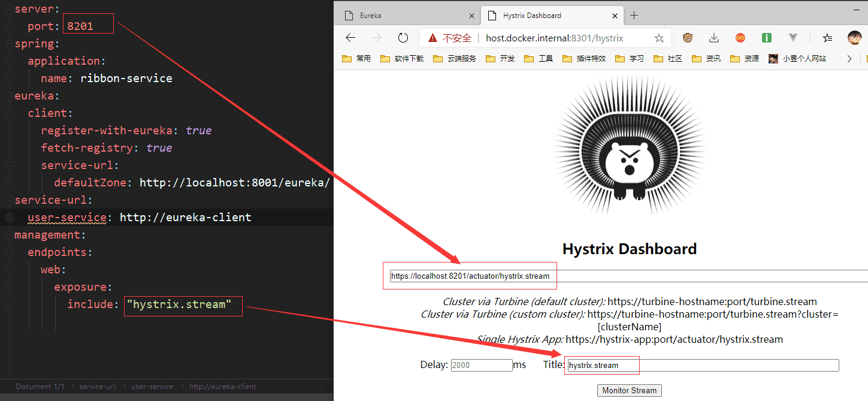This screenshot has height=401, width=868.
Task: Click the Title input with hystrix.stream
Action: (703, 365)
